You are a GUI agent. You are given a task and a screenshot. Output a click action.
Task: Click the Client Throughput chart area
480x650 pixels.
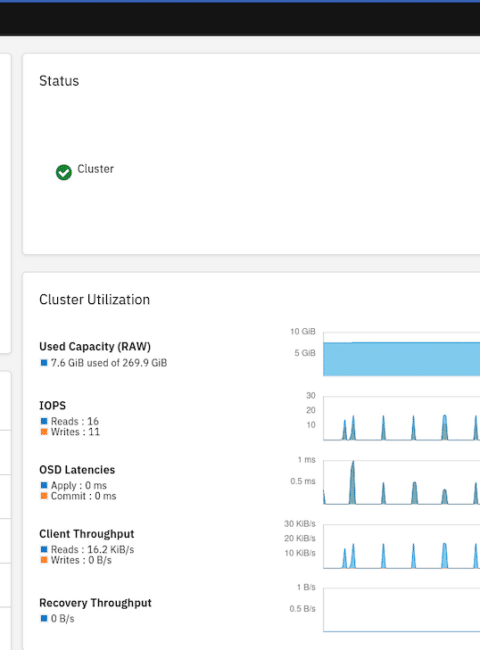point(402,546)
